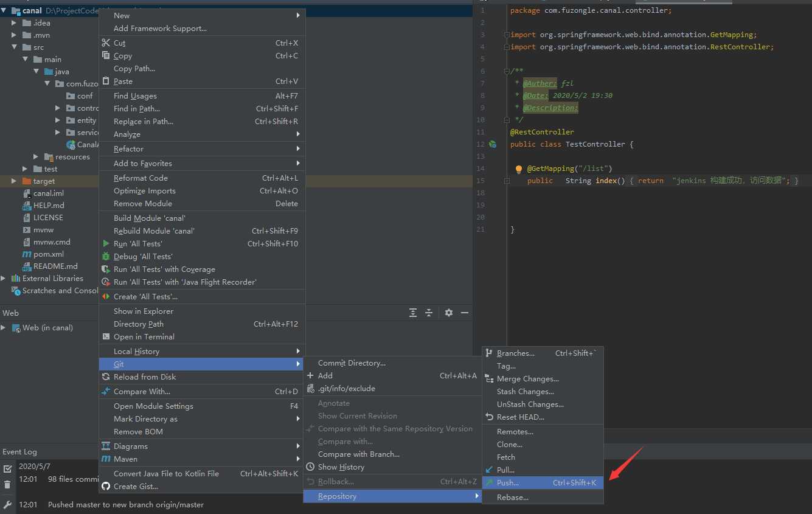Expand the .idea folder arrow
This screenshot has height=514, width=812.
[14, 23]
